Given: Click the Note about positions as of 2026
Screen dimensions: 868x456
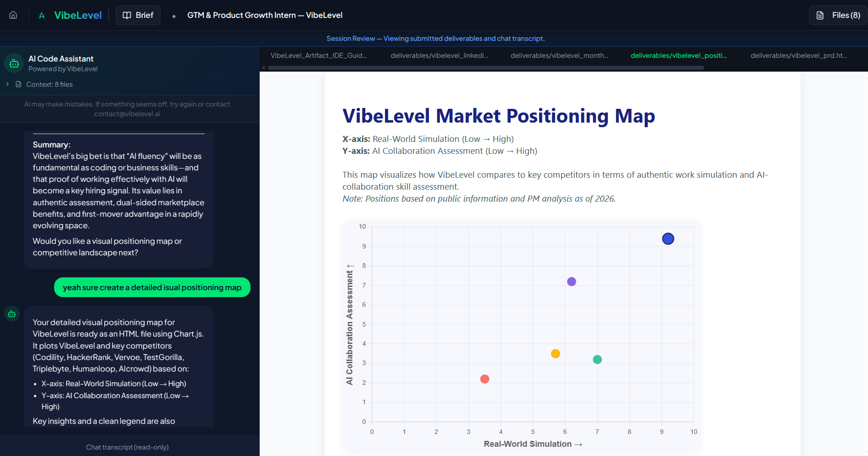Looking at the screenshot, I should click(x=479, y=198).
